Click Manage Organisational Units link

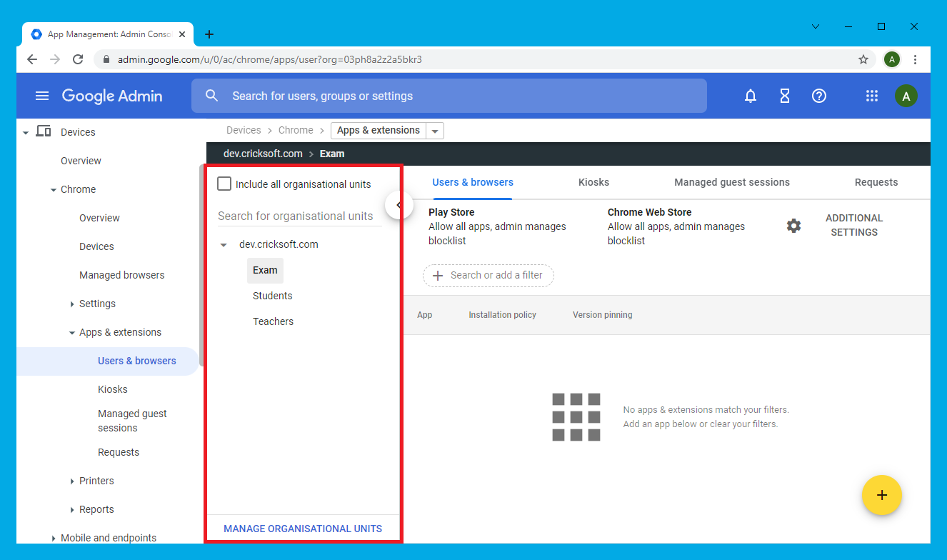click(x=303, y=529)
